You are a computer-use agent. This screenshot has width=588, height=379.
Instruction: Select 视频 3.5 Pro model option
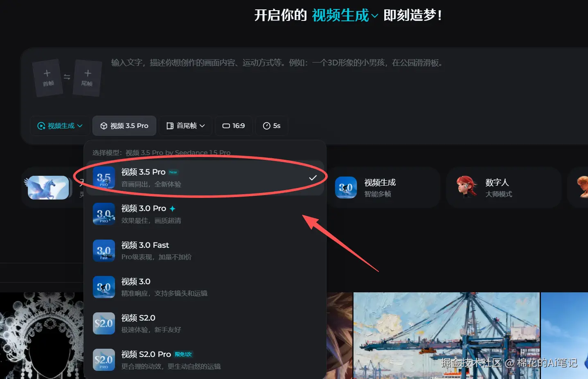tap(205, 177)
